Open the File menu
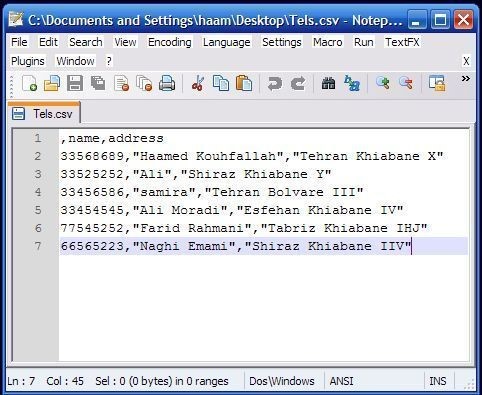This screenshot has height=395, width=482. coord(19,42)
